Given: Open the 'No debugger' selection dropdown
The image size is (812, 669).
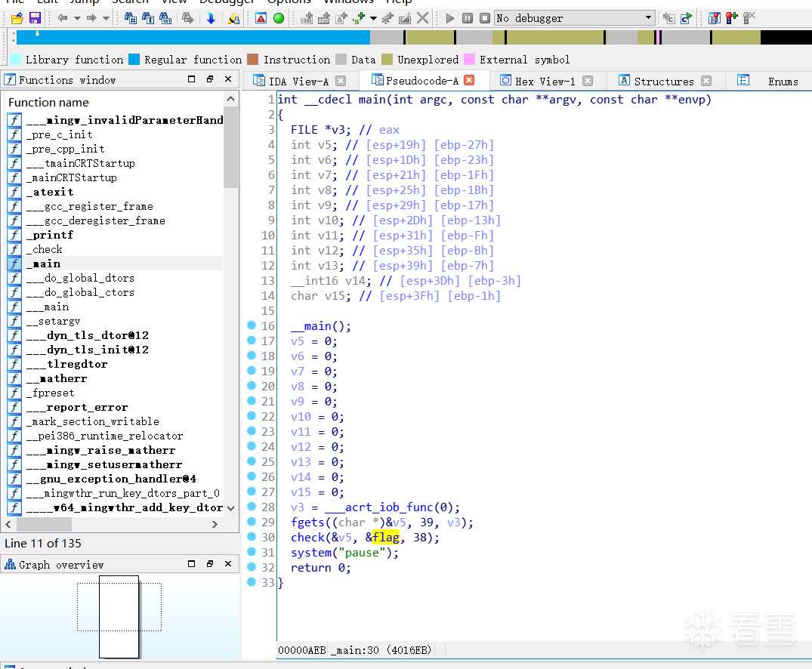Looking at the screenshot, I should 649,18.
